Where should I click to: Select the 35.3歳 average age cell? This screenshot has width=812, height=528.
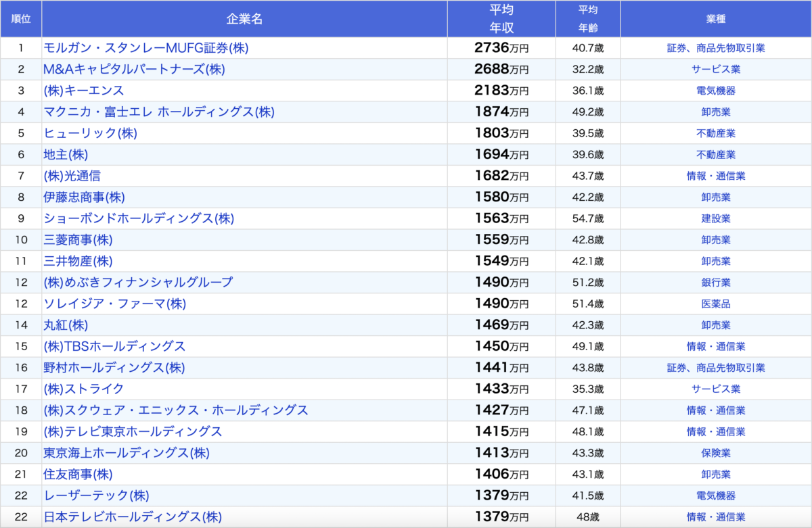[588, 389]
